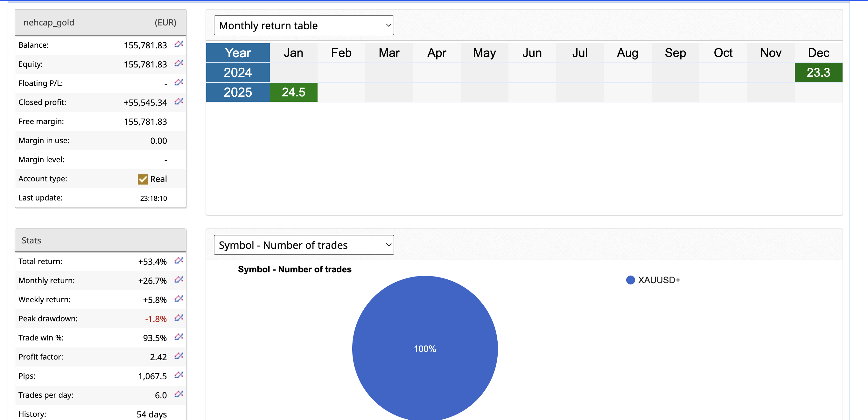Click the Real account type checkmark
Screen dimensions: 868x420
(143, 179)
